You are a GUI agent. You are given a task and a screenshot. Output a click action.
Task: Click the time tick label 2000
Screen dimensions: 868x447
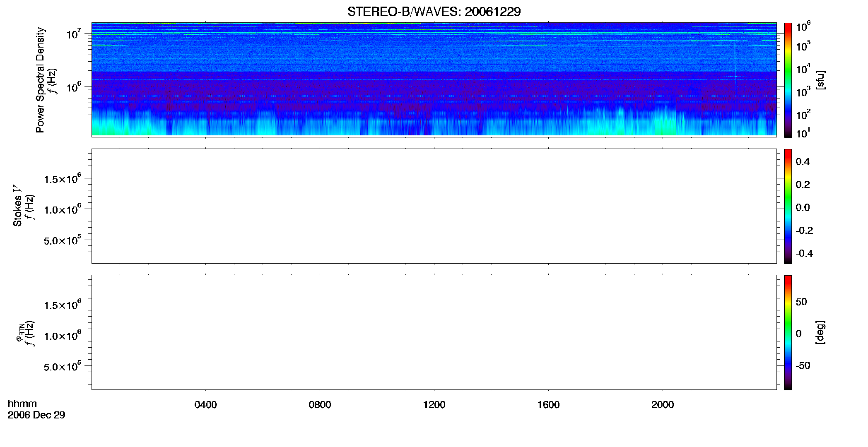(x=663, y=405)
